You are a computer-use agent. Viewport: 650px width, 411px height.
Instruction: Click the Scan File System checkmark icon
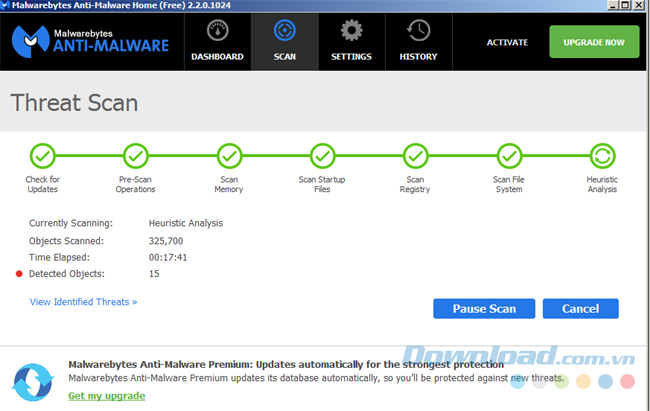pos(508,156)
